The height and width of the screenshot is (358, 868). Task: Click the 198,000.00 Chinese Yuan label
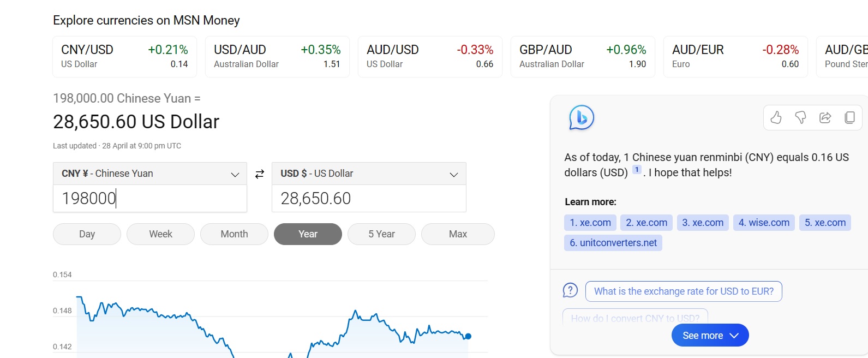pyautogui.click(x=127, y=98)
